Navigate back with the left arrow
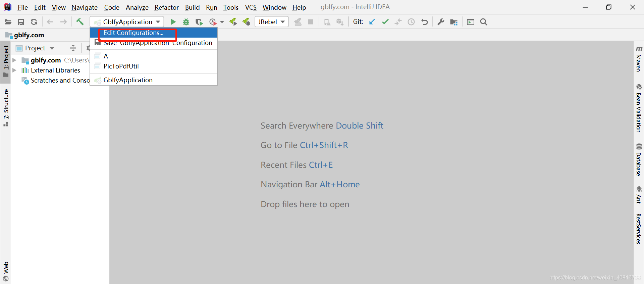The width and height of the screenshot is (644, 284). 50,22
